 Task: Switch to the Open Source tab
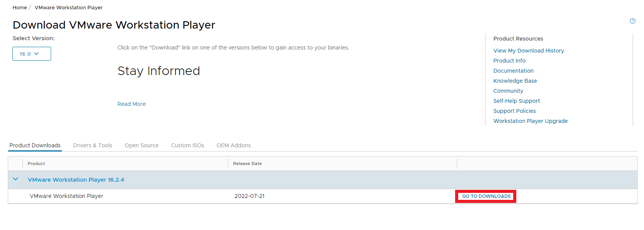142,145
